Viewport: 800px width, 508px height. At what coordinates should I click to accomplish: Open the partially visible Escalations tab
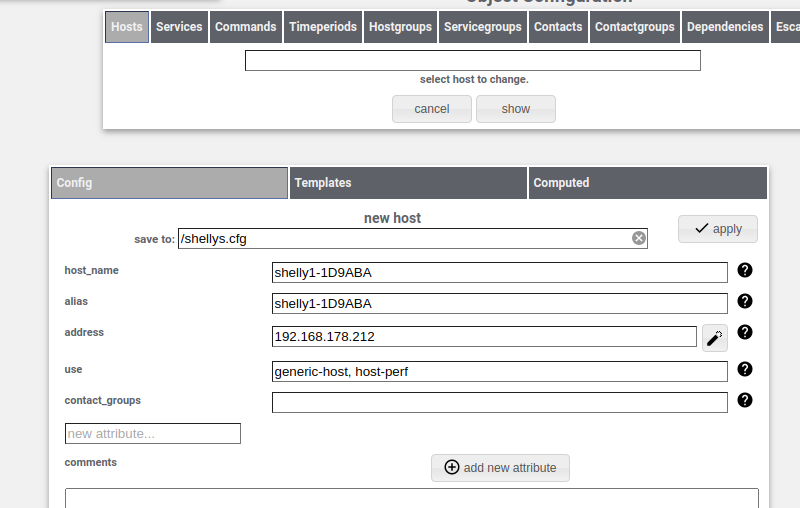click(786, 27)
